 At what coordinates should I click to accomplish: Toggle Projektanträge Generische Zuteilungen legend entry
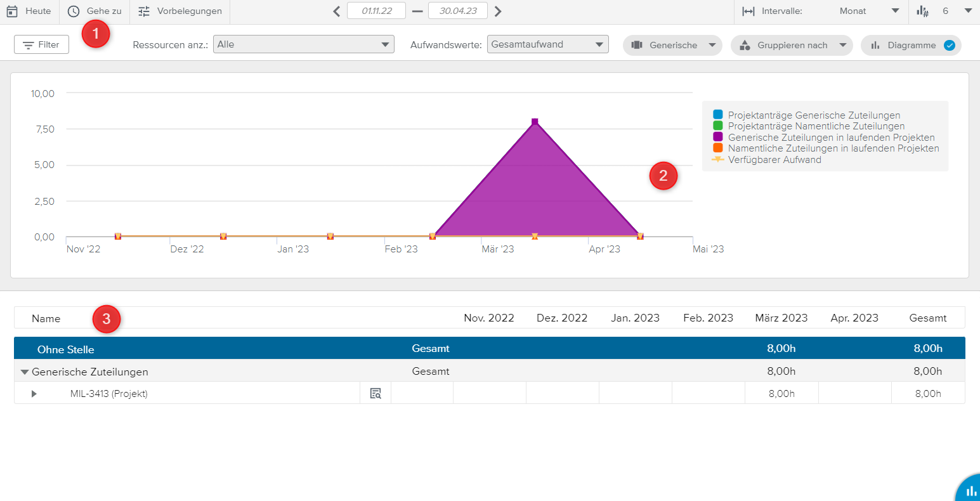(x=814, y=115)
